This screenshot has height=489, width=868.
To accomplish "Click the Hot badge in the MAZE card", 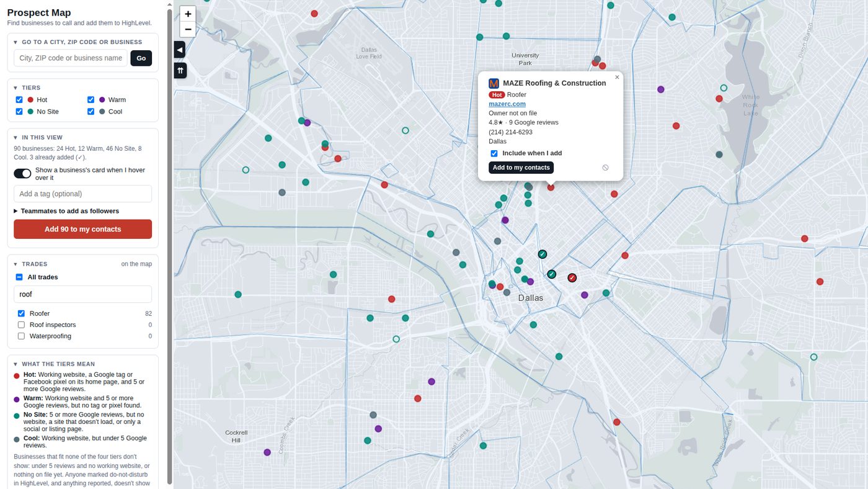I will click(497, 95).
